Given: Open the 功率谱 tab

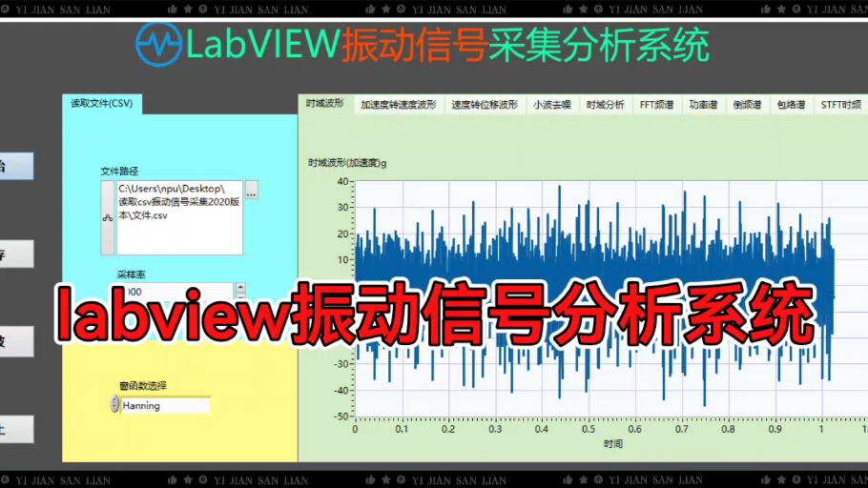Looking at the screenshot, I should (703, 105).
